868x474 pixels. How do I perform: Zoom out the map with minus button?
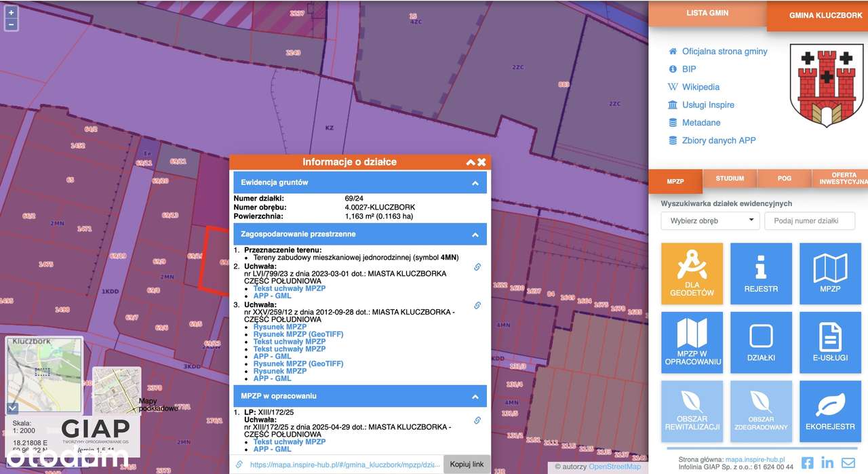click(11, 24)
